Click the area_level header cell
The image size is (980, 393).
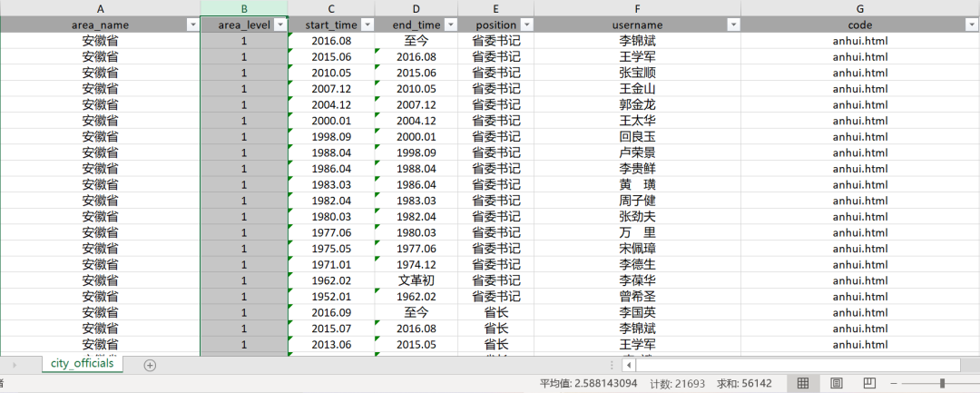(x=244, y=25)
